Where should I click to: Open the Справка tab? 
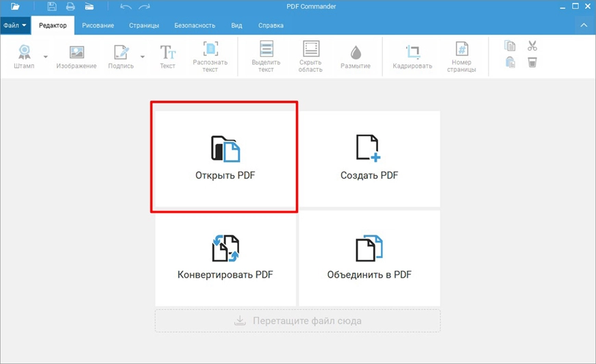point(271,25)
